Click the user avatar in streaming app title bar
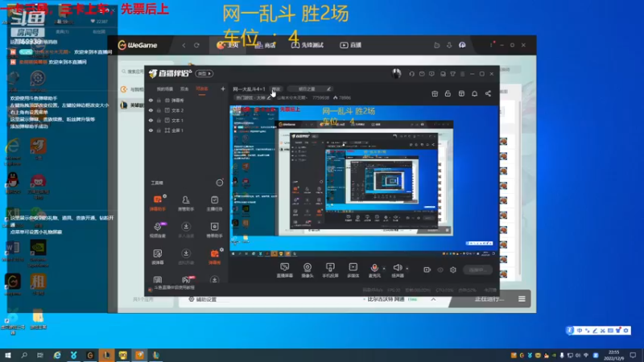This screenshot has height=362, width=644. tap(396, 73)
